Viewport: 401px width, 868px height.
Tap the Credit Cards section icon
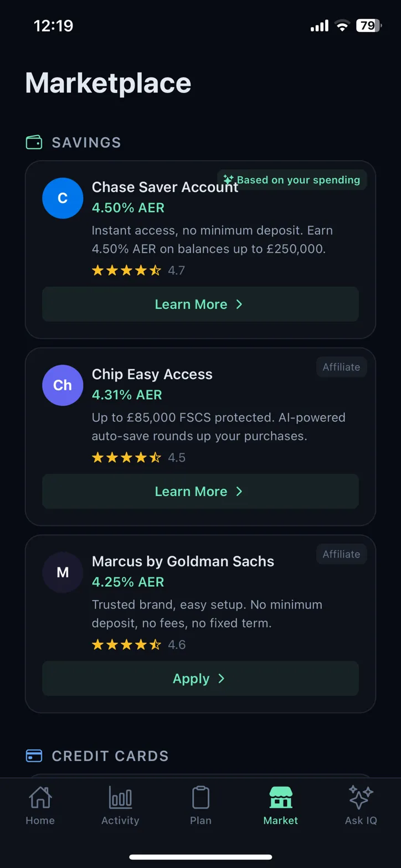pos(33,756)
